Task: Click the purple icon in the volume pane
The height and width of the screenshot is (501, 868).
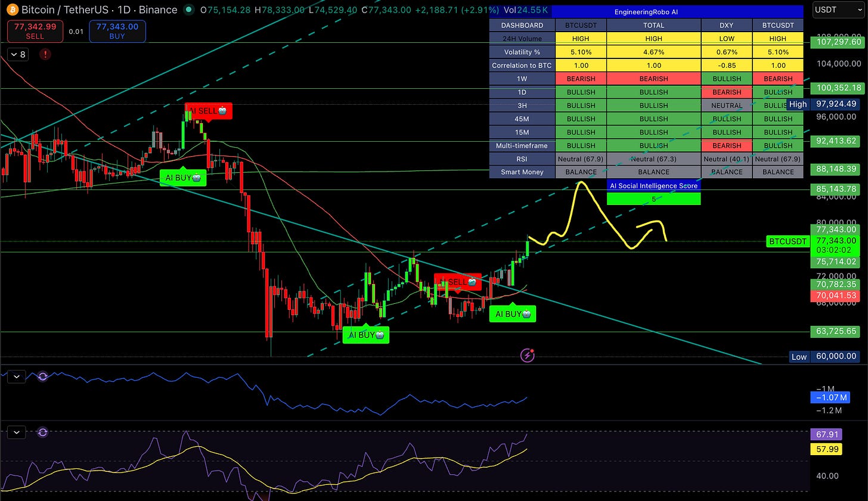Action: (43, 376)
